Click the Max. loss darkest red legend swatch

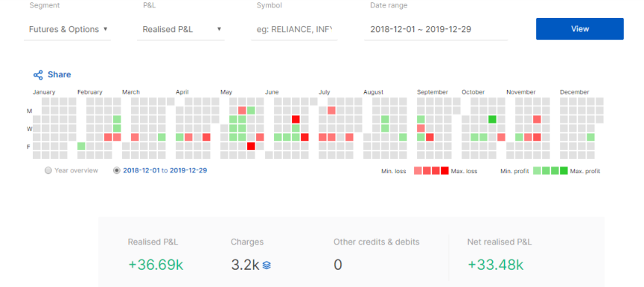[x=444, y=170]
